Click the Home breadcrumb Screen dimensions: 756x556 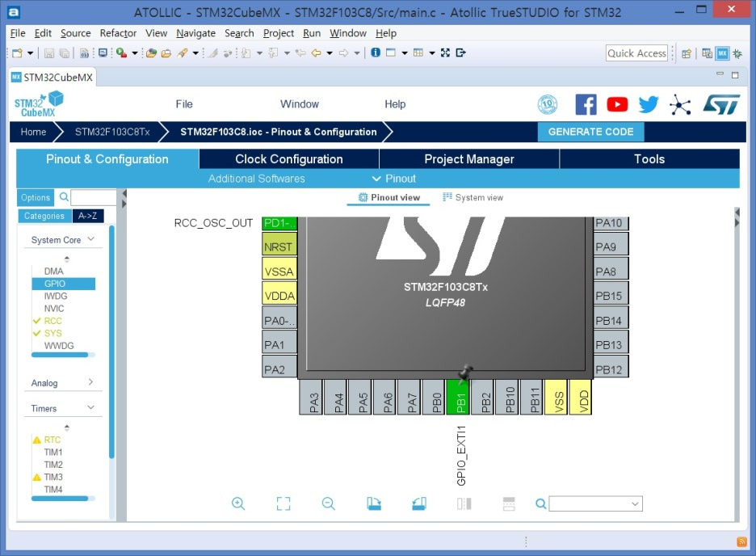tap(33, 132)
